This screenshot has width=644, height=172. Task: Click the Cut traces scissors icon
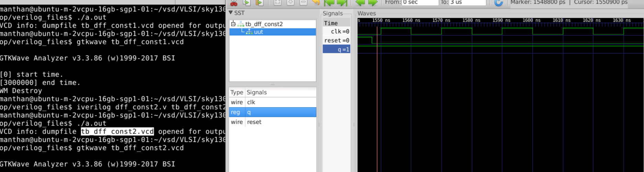click(x=234, y=3)
